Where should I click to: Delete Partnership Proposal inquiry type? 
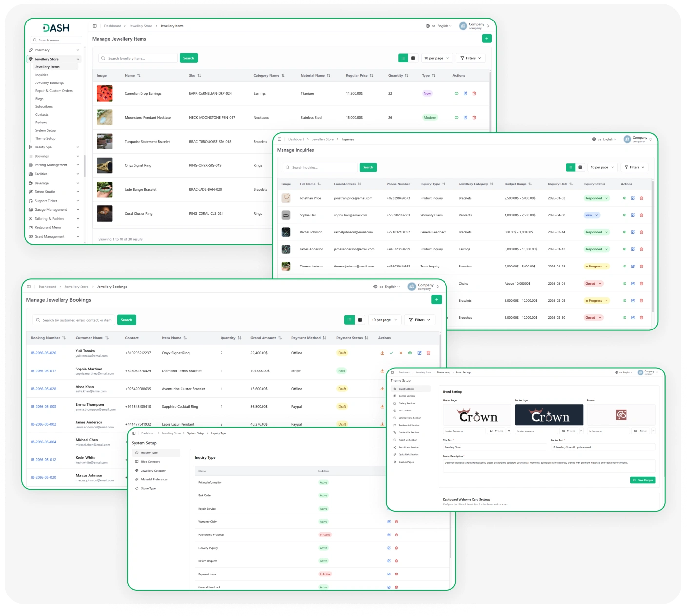point(396,535)
